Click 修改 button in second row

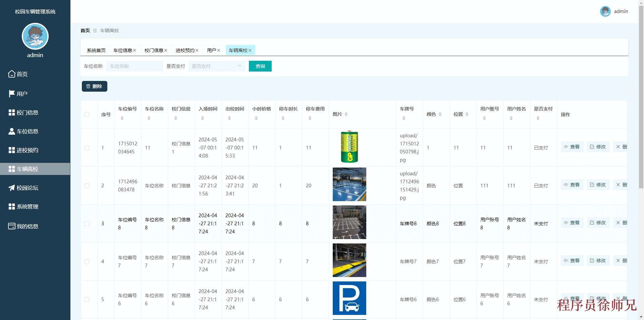click(598, 185)
